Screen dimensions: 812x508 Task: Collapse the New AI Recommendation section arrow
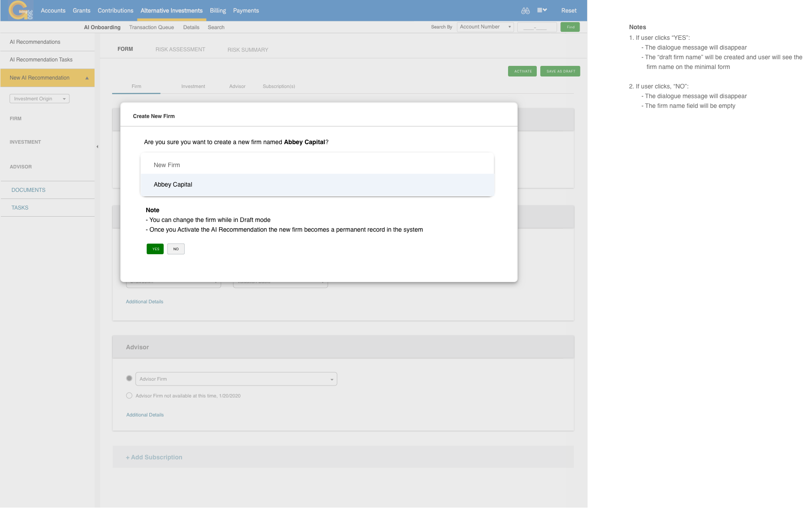point(87,78)
